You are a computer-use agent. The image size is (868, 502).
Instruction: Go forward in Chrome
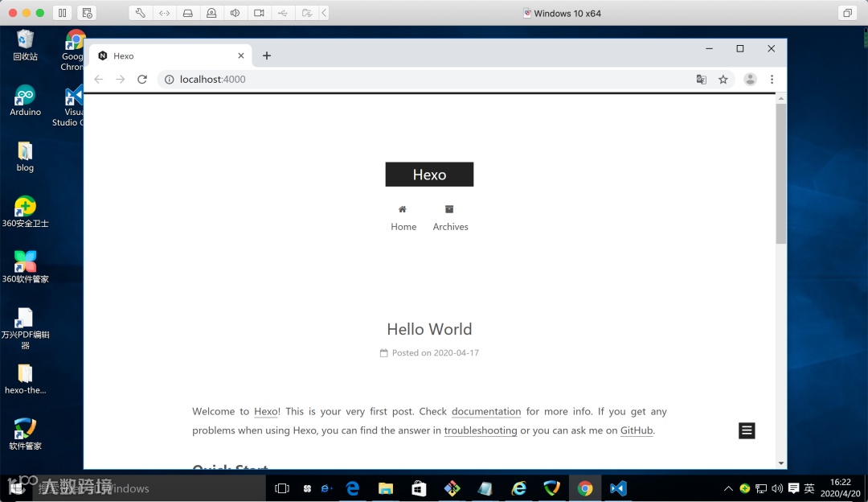click(x=120, y=79)
